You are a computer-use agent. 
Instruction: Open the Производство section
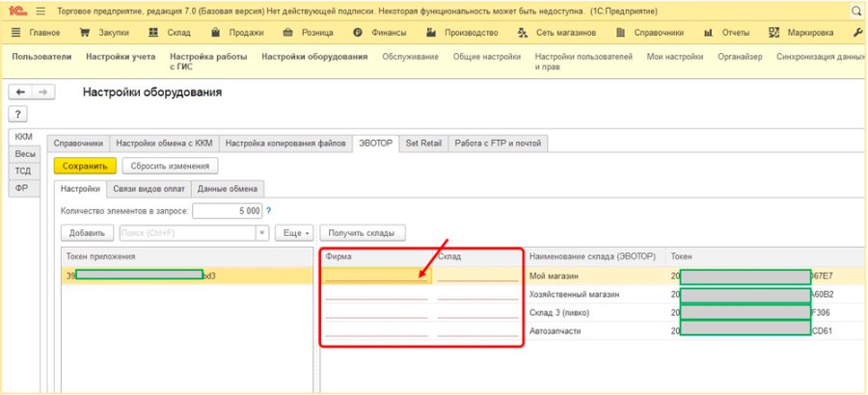pyautogui.click(x=462, y=33)
